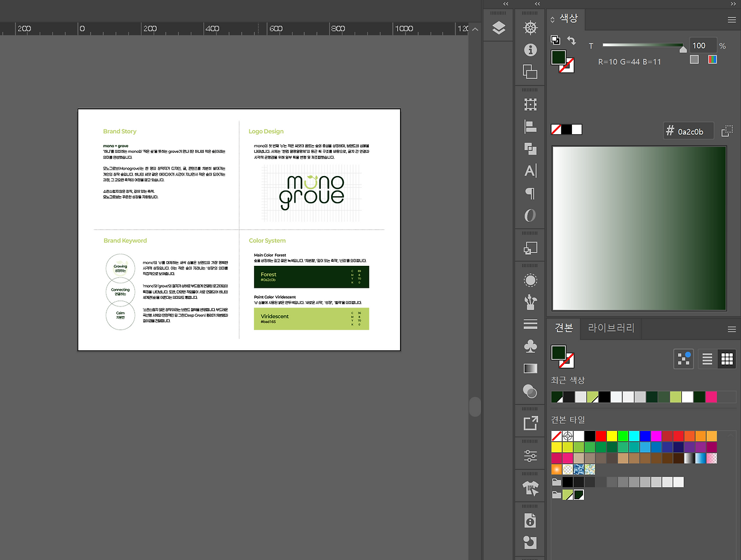Image resolution: width=741 pixels, height=560 pixels.
Task: Open the Transparency panel icon
Action: pyautogui.click(x=530, y=391)
